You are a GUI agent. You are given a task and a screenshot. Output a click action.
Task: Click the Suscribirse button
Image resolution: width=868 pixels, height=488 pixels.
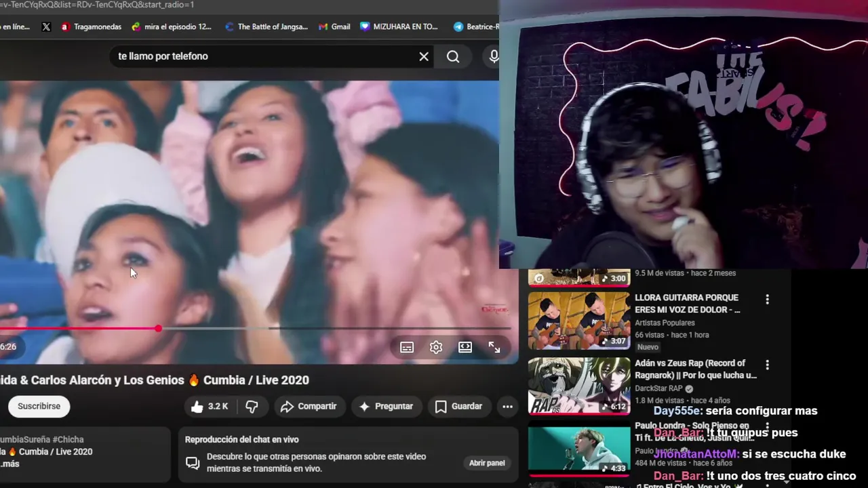(x=39, y=406)
